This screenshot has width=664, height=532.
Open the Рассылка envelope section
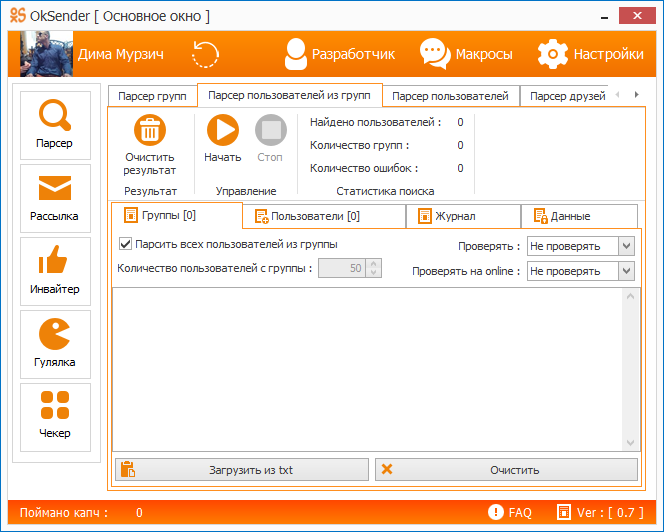[55, 198]
